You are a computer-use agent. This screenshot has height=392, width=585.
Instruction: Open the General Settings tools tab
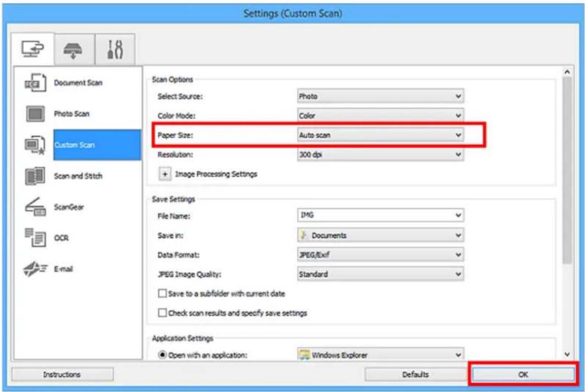click(x=115, y=49)
